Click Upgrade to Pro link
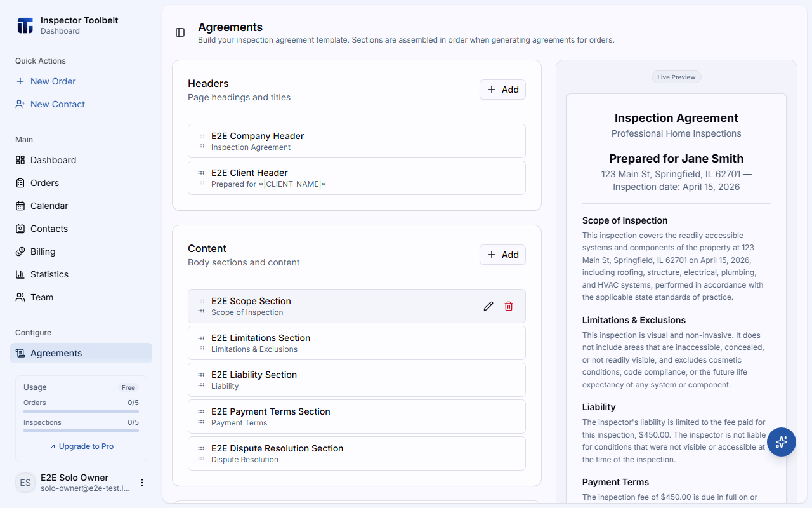The image size is (812, 508). pyautogui.click(x=81, y=446)
